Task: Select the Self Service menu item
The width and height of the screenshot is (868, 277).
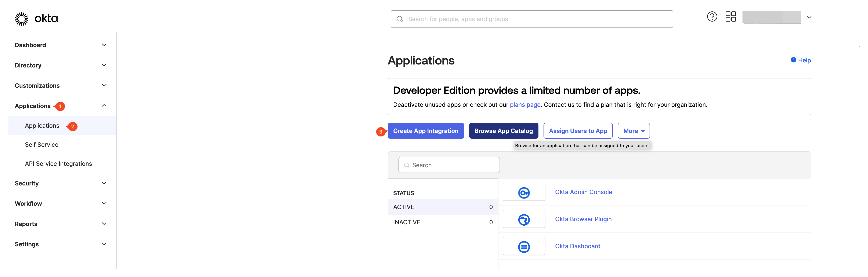Action: click(x=41, y=144)
